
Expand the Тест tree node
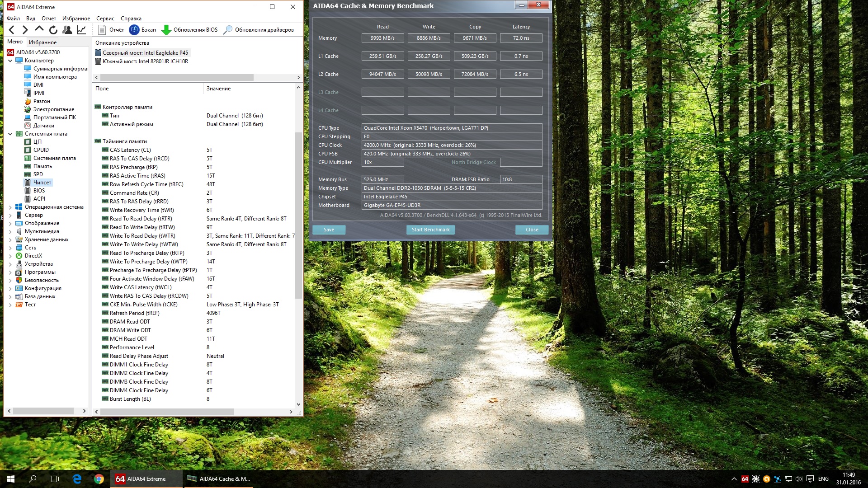click(x=10, y=305)
